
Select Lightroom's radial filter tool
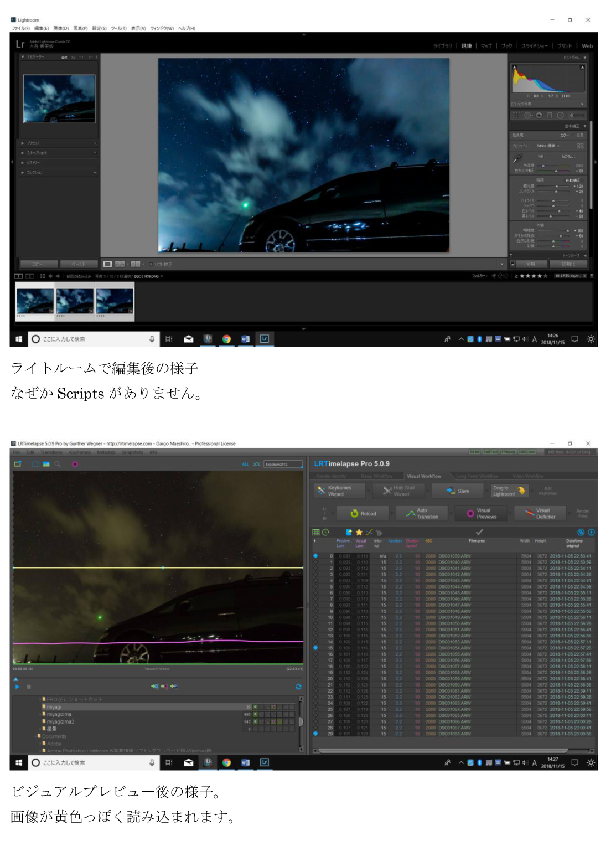tap(560, 116)
